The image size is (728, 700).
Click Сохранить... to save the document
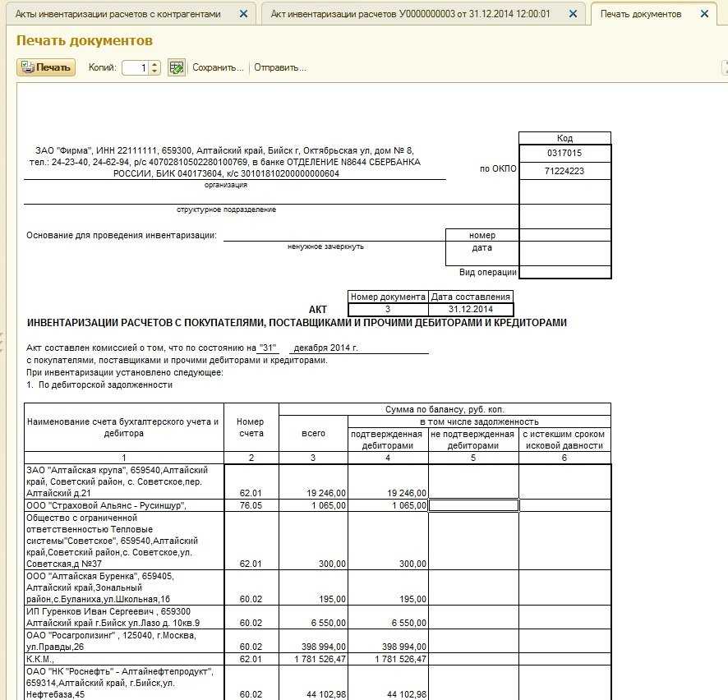[x=218, y=67]
